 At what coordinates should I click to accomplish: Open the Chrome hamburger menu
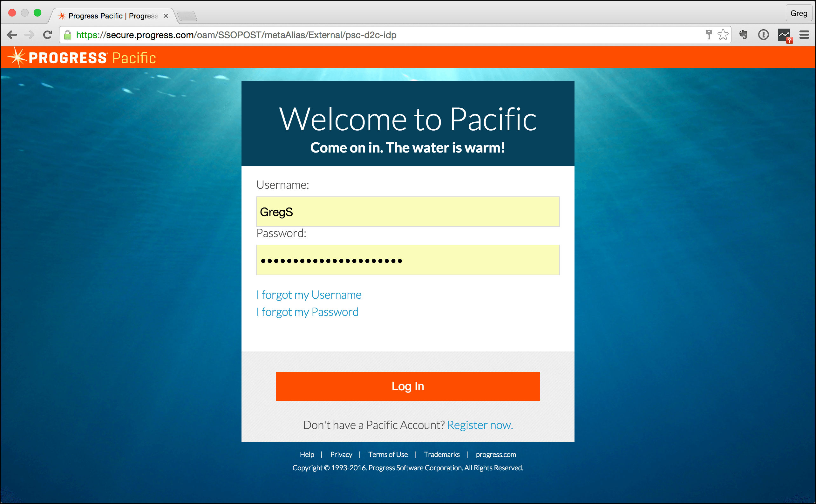[x=804, y=35]
